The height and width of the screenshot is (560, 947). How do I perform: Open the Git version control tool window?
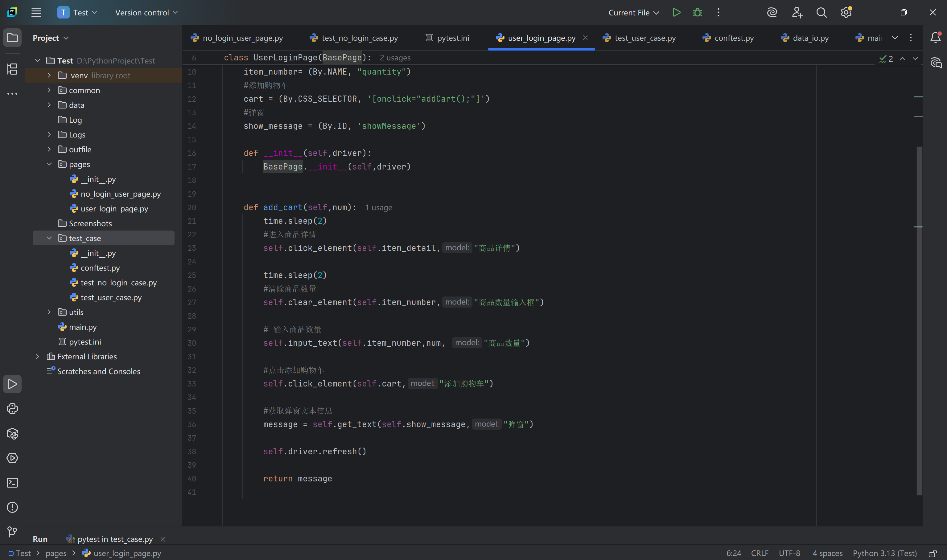12,532
